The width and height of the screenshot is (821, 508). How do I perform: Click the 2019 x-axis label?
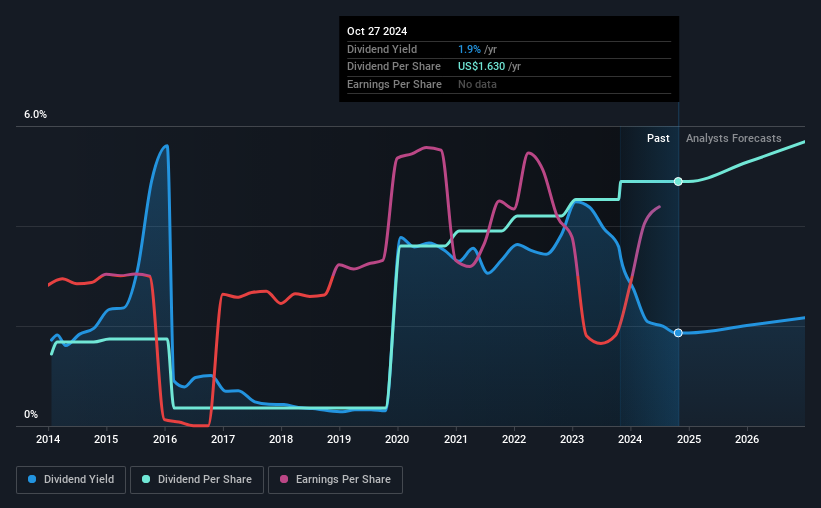pos(339,439)
